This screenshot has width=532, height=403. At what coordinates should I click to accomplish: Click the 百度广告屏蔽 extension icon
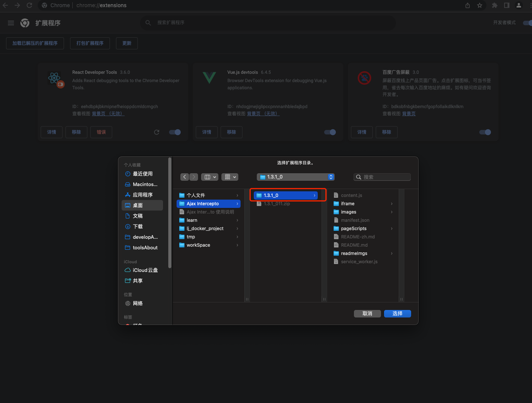click(364, 78)
